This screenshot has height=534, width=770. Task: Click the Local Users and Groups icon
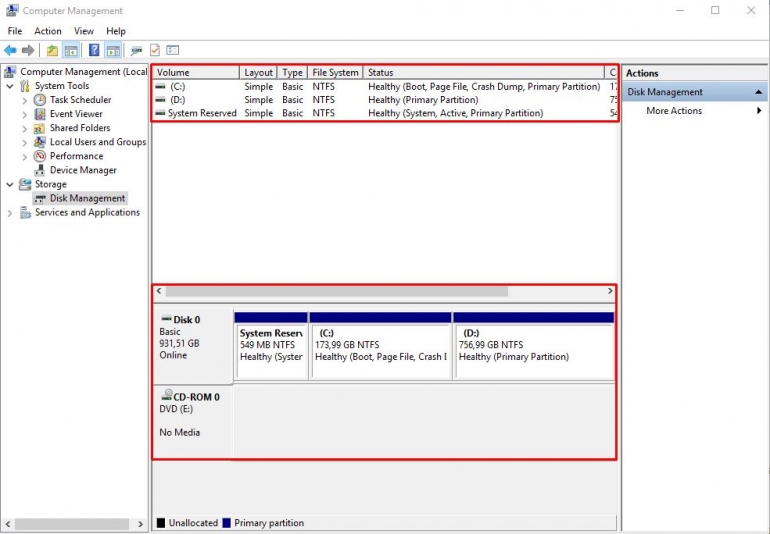39,142
